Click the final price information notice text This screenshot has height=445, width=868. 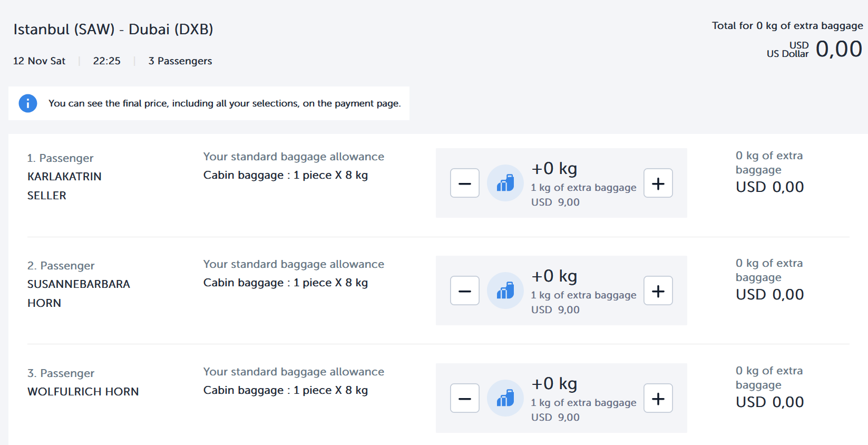pyautogui.click(x=225, y=103)
